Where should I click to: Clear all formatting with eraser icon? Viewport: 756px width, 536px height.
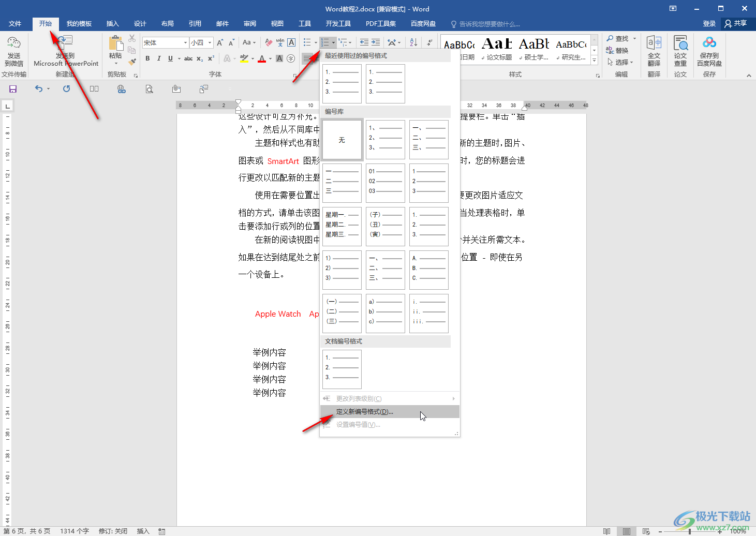tap(268, 42)
